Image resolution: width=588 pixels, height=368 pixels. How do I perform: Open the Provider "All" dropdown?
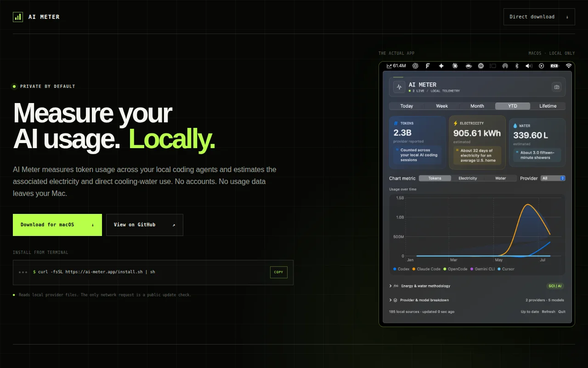tap(553, 178)
